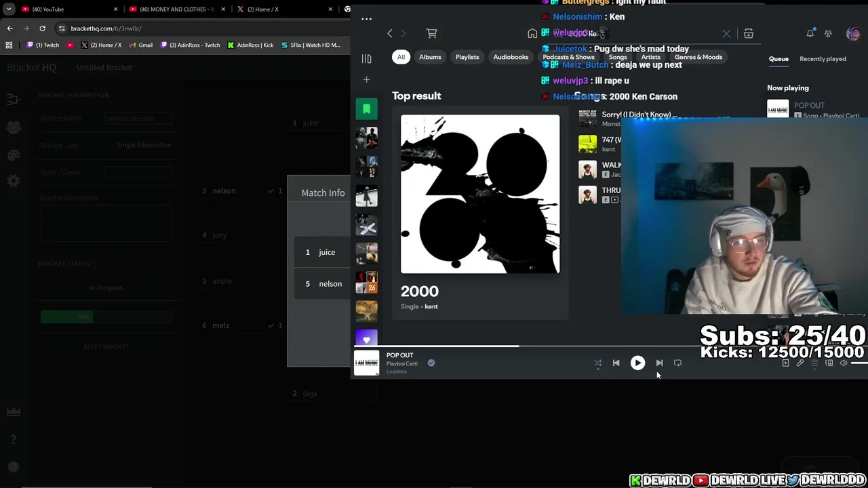Click the brackethq.com address bar

(x=203, y=28)
